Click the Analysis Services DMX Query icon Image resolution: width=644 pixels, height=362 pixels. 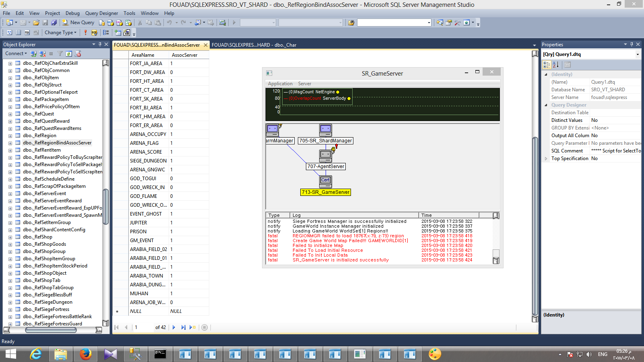(120, 23)
